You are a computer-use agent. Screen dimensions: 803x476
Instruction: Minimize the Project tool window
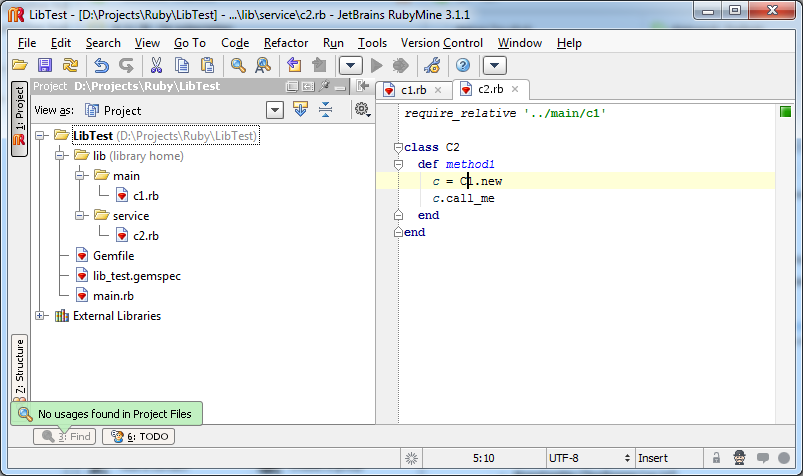(x=340, y=88)
